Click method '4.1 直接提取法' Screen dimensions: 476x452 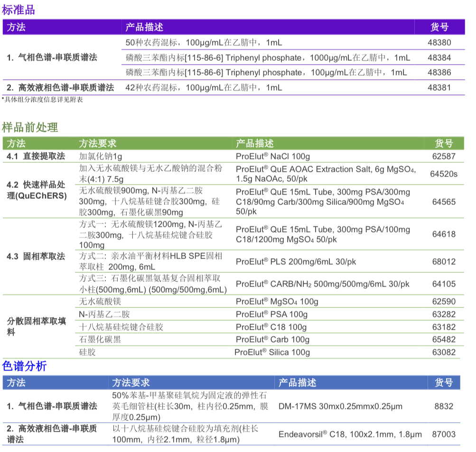(x=36, y=156)
